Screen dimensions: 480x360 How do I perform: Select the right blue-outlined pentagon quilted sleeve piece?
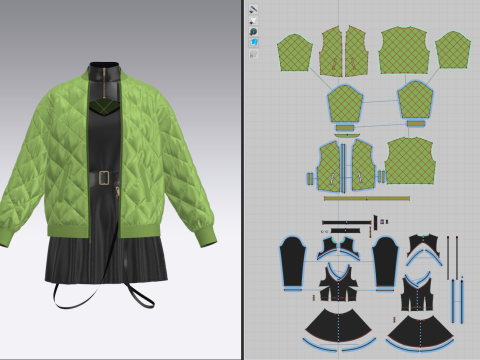coord(415,100)
